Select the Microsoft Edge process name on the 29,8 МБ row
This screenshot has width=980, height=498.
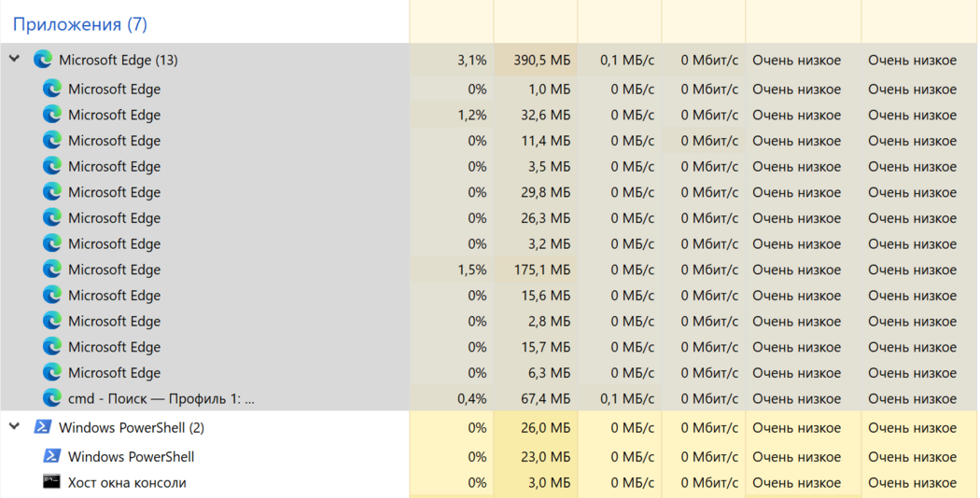pyautogui.click(x=114, y=192)
